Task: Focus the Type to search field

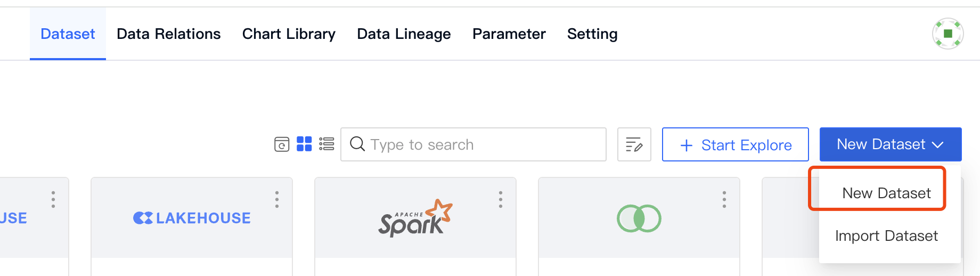Action: [479, 144]
